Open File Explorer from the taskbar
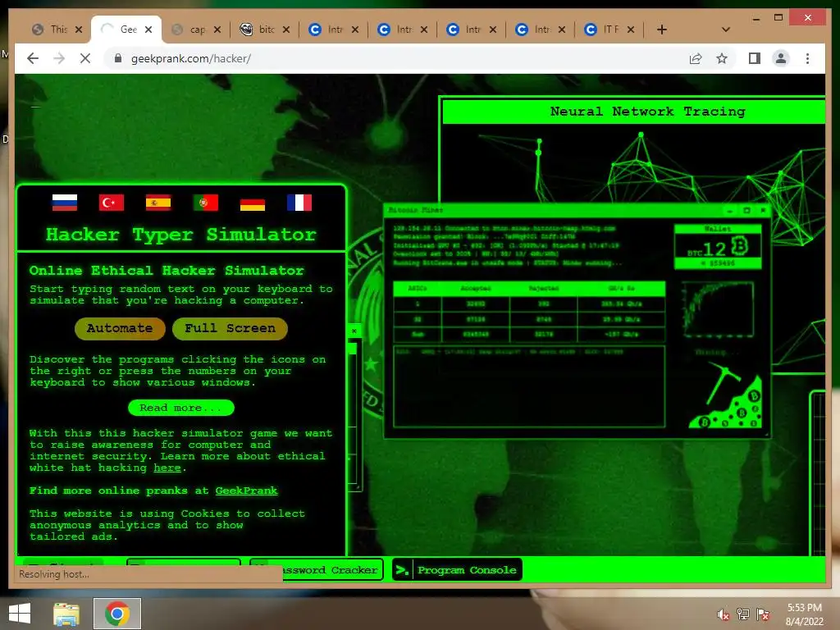Viewport: 840px width, 630px height. (66, 614)
